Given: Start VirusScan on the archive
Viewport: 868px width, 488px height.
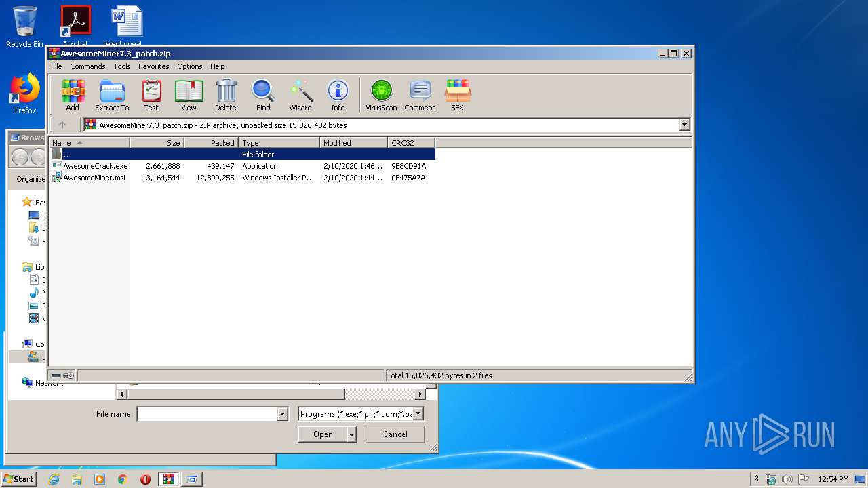Looking at the screenshot, I should (x=381, y=95).
